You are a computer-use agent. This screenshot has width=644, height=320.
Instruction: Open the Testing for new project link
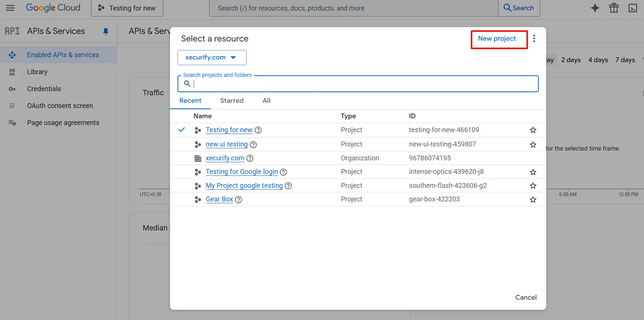click(x=229, y=130)
